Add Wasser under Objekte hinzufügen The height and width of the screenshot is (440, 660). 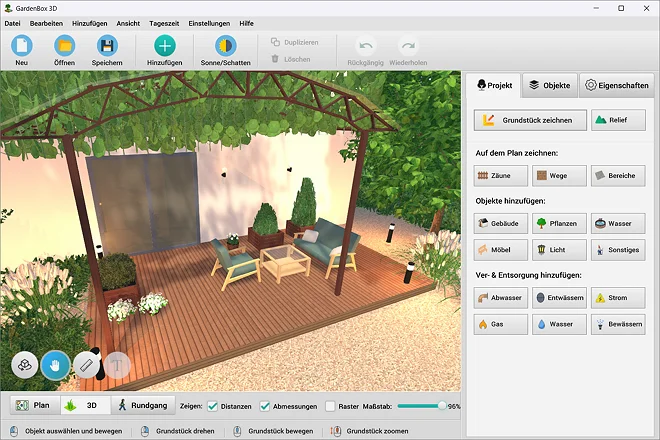[x=618, y=223]
